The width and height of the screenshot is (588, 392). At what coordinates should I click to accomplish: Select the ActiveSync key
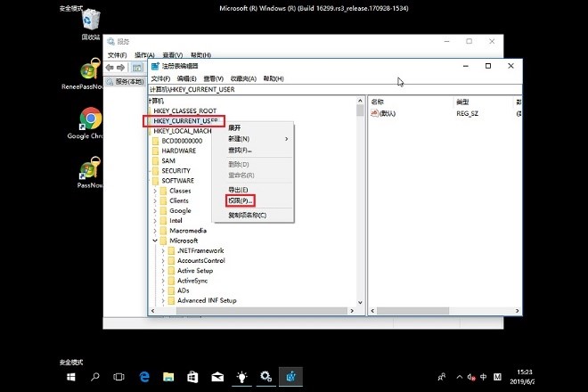[x=192, y=281]
